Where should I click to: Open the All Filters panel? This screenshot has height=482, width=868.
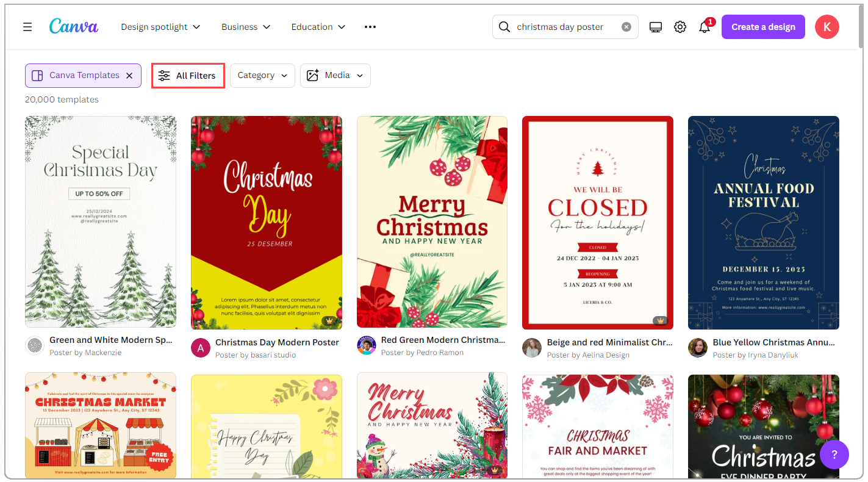coord(188,75)
